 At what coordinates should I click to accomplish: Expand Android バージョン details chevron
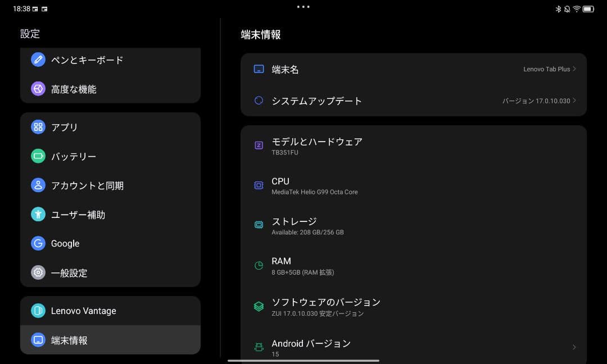click(574, 347)
